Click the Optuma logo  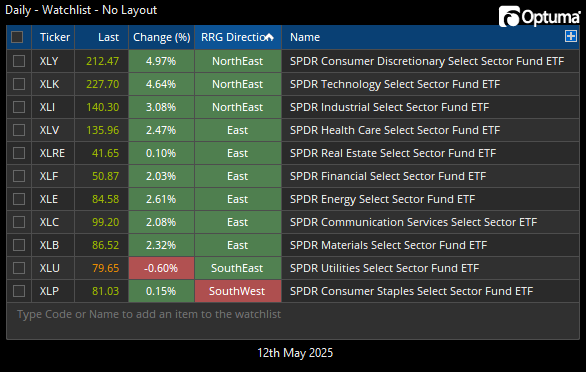coord(539,16)
